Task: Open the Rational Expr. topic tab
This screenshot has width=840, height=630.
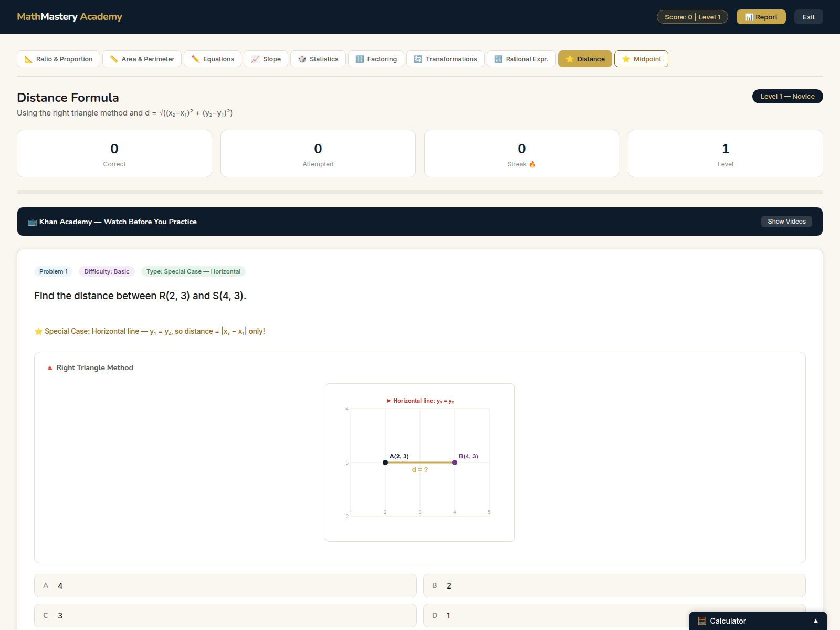Action: point(521,59)
